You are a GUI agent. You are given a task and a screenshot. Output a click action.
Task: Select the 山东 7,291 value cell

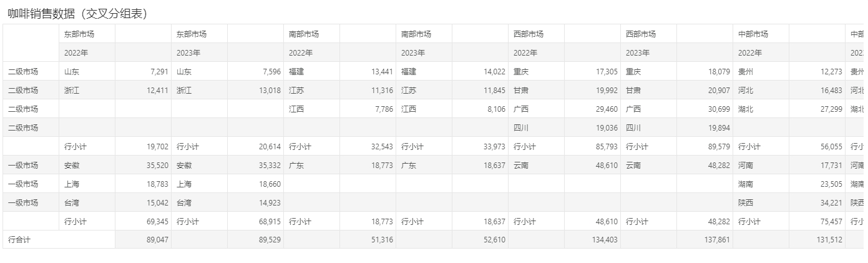tap(144, 71)
